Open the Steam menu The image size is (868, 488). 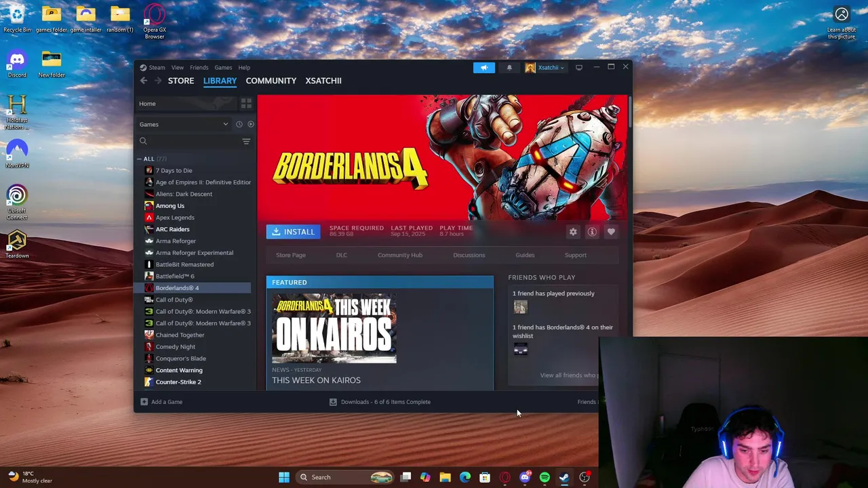[157, 67]
